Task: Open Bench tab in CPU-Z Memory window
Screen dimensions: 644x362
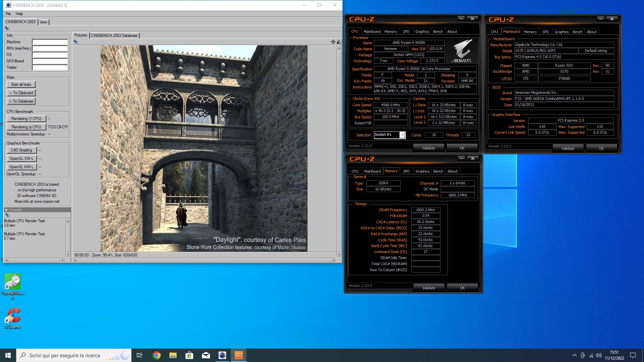Action: coord(438,171)
